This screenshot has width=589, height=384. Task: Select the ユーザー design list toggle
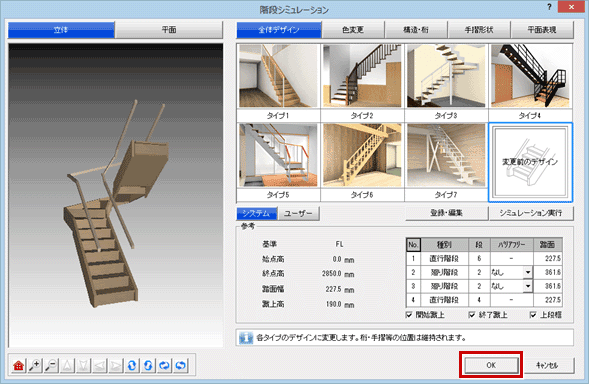coord(298,213)
